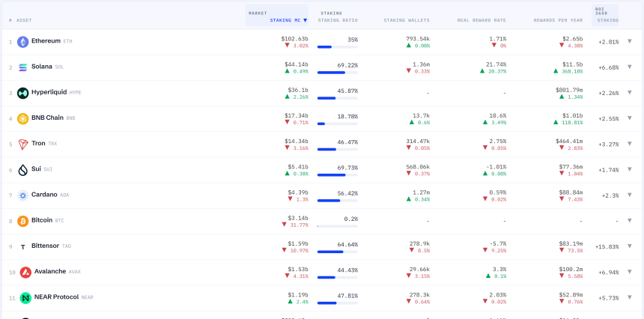Screen dimensions: 644x319
Task: Open the Cardano asset link
Action: click(44, 195)
